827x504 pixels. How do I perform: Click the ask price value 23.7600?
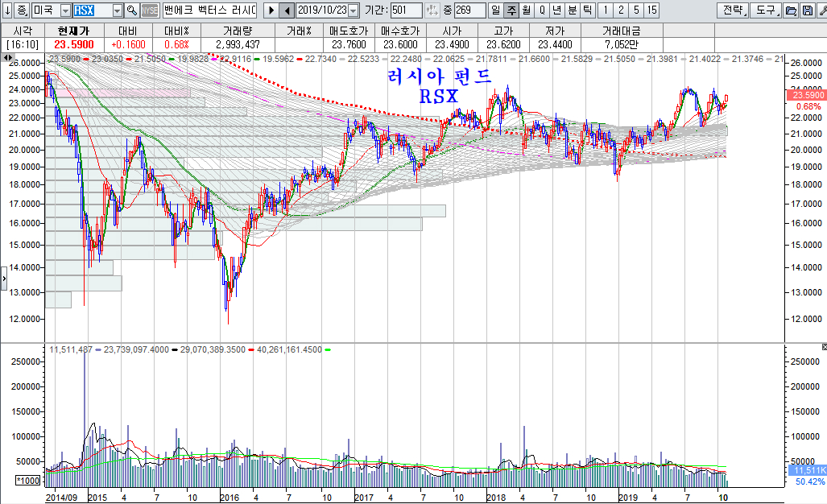pos(349,45)
